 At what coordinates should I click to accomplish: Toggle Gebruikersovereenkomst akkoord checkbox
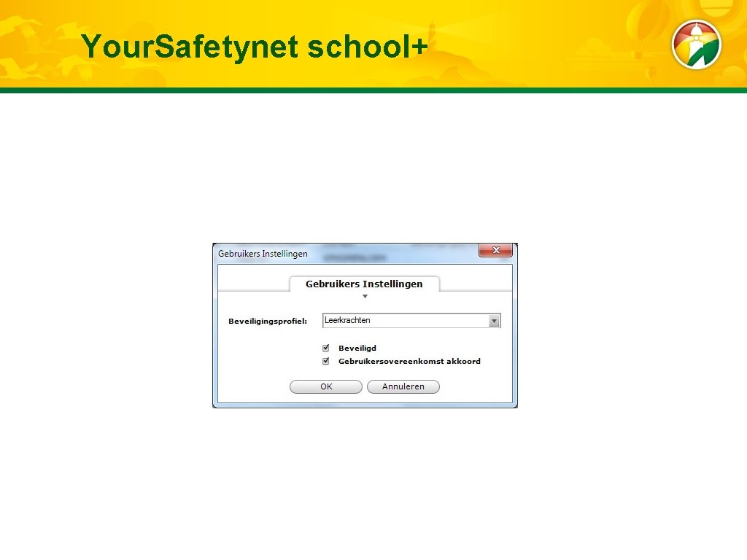point(326,361)
